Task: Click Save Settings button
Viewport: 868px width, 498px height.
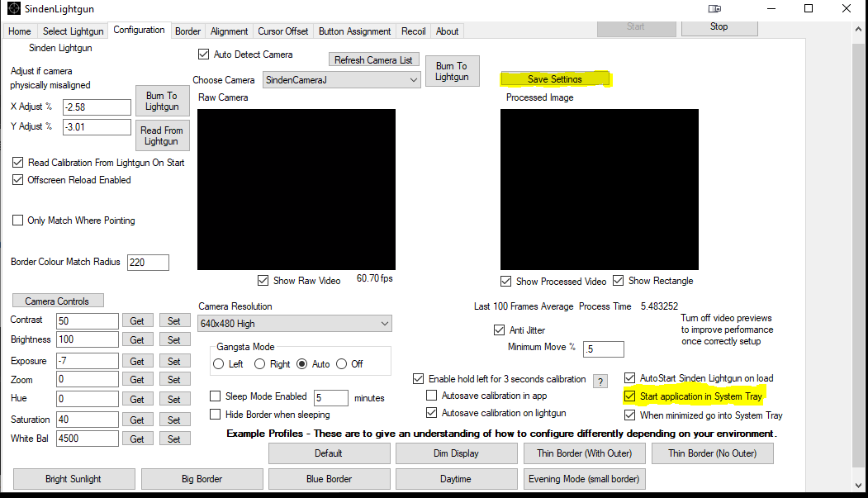Action: click(555, 79)
